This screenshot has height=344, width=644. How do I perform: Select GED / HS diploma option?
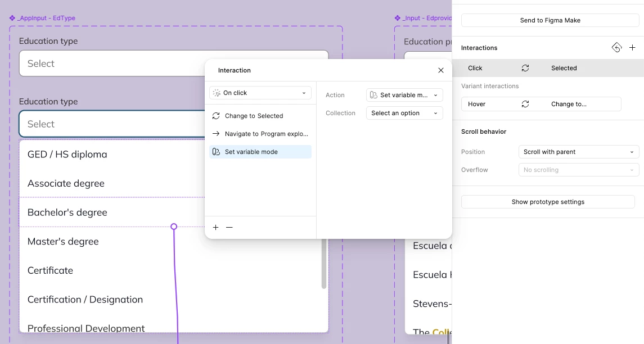tap(67, 155)
